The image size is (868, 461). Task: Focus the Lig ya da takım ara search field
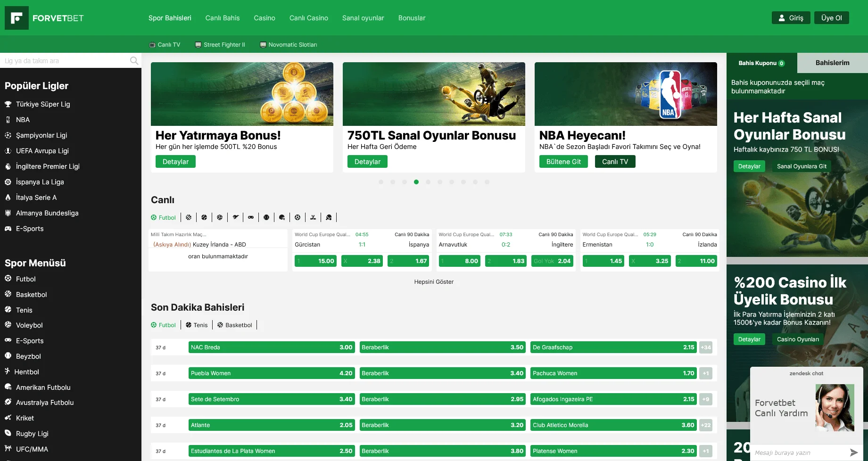pos(66,61)
